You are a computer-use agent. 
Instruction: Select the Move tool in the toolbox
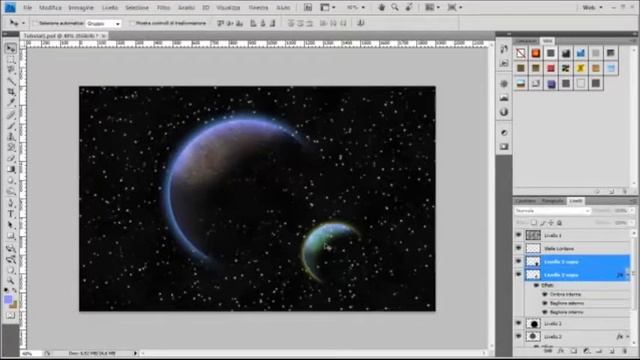point(11,49)
